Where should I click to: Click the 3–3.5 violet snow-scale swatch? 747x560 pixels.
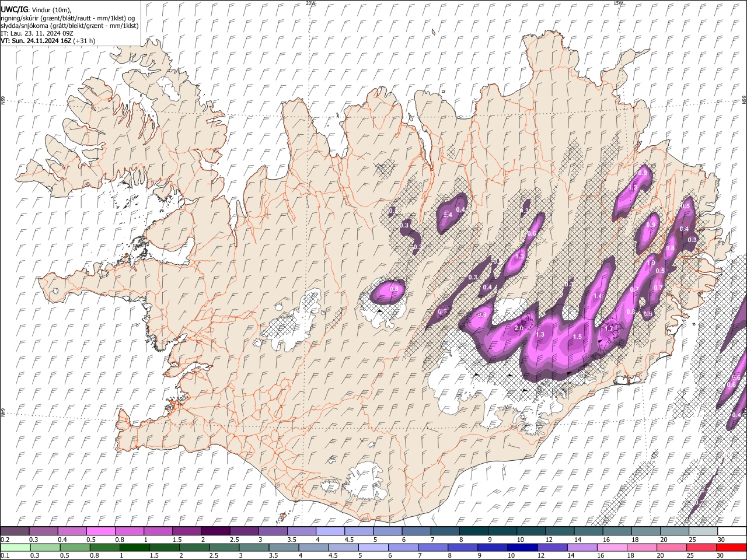coord(273,531)
